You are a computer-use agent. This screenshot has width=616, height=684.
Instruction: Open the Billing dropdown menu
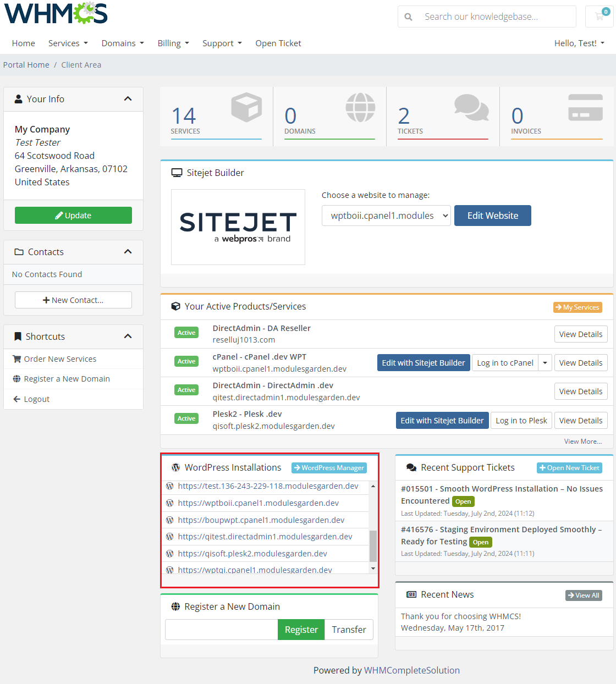pyautogui.click(x=173, y=43)
